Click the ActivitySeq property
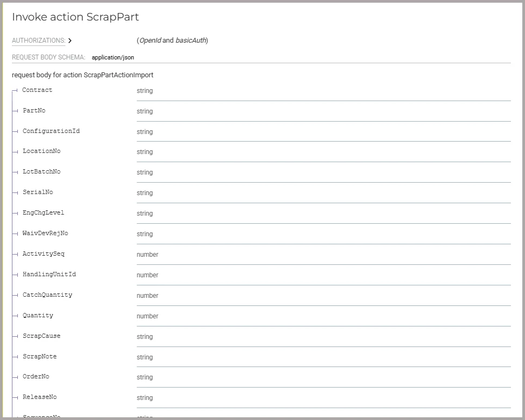Screen dimensions: 525x420 click(x=43, y=254)
